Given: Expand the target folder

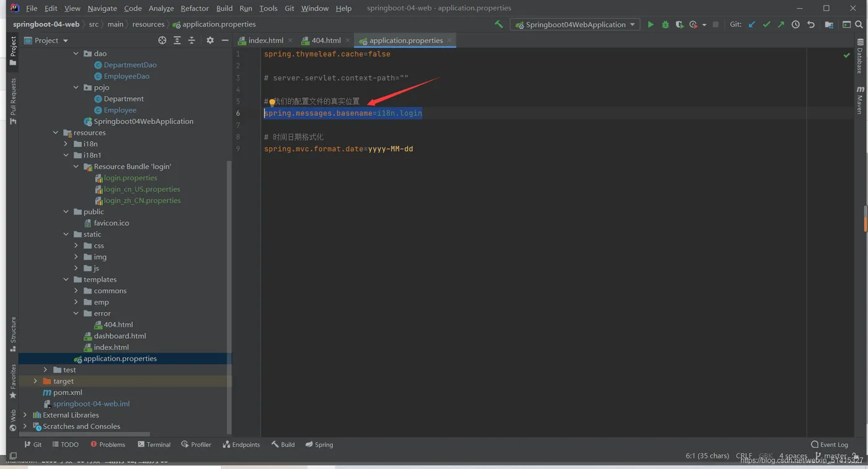Looking at the screenshot, I should pos(35,381).
